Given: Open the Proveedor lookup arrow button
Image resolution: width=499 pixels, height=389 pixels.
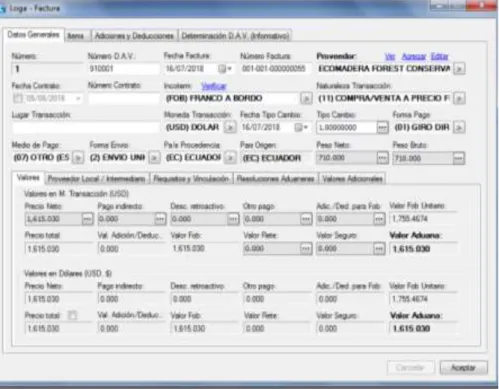Looking at the screenshot, I should pos(459,69).
